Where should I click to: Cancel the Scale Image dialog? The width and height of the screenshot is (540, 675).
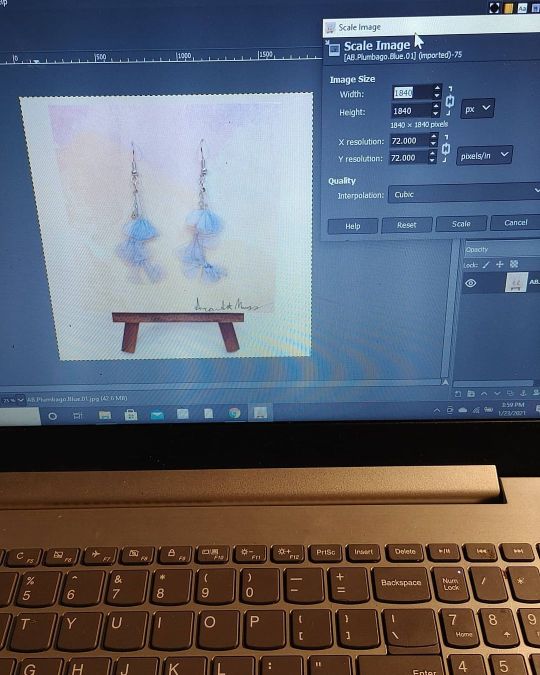click(515, 223)
